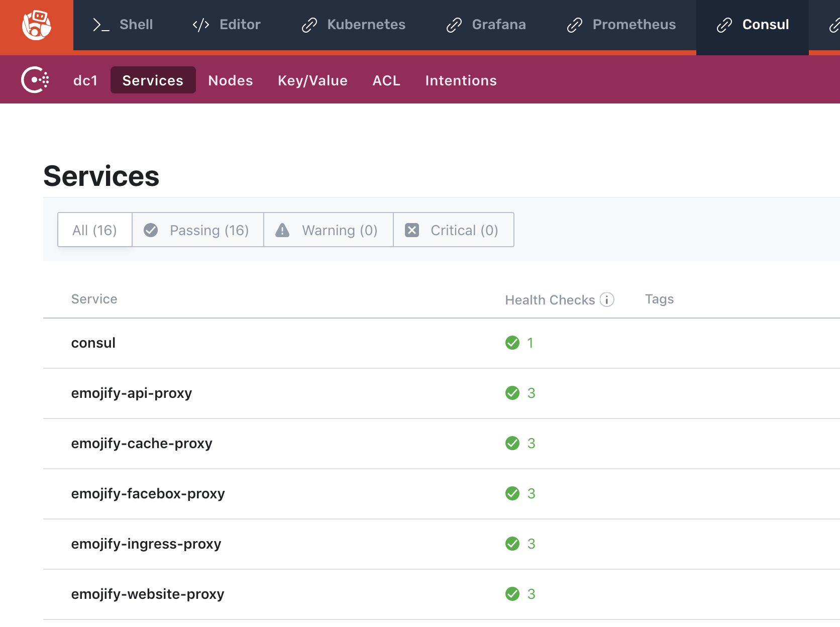Click the Shell prompt icon
Screen dimensions: 840x627
point(101,25)
